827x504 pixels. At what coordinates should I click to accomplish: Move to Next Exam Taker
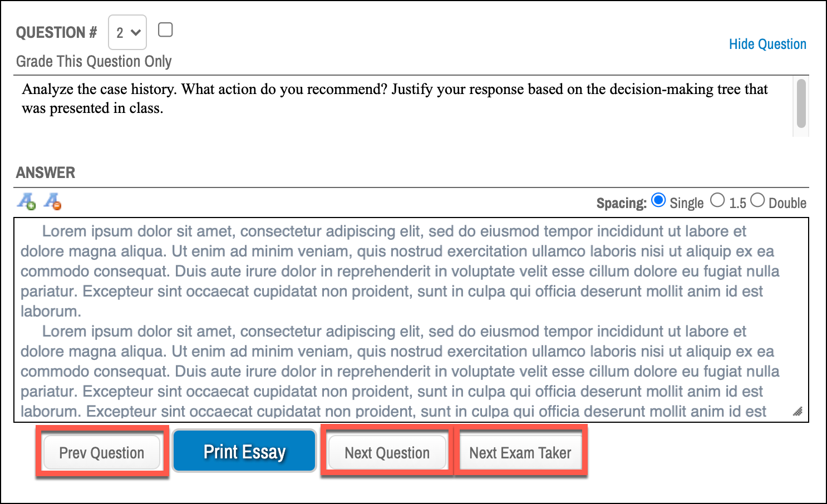pyautogui.click(x=520, y=453)
